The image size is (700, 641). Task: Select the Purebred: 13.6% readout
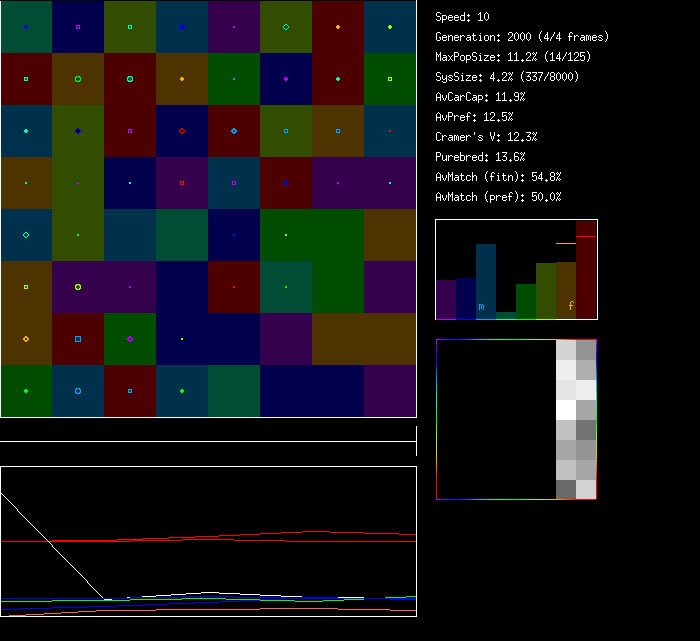480,157
